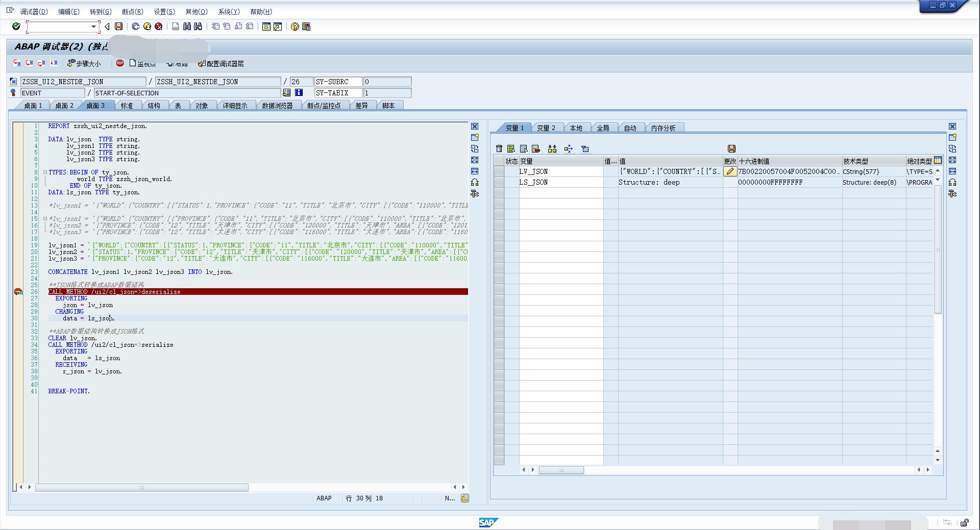980x530 pixels.
Task: Click the lock icon in the status bar
Action: [x=964, y=522]
